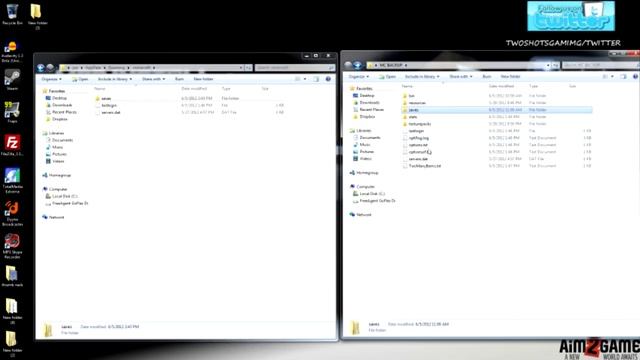Screen dimensions: 640x360
Task: Open Local Disk (C:) in .minecraft window
Action: (x=64, y=196)
